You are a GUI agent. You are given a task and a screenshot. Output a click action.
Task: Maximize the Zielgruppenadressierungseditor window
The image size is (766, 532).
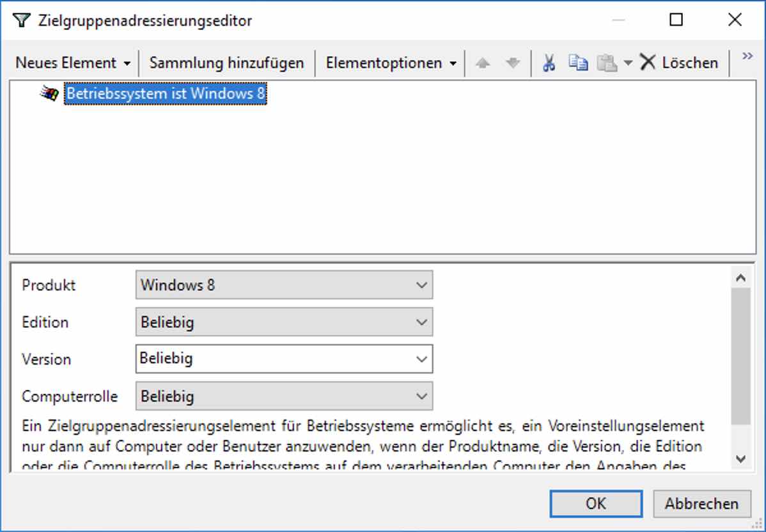coord(676,20)
